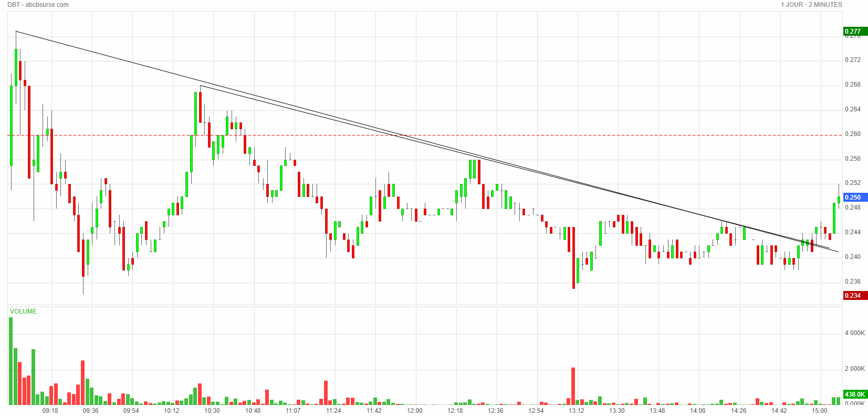Screen dimensions: 868x416
Task: Click the 11:24 time axis label
Action: coord(333,411)
